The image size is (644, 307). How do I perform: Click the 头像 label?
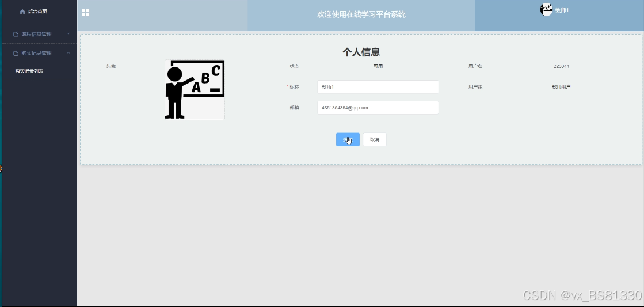111,66
